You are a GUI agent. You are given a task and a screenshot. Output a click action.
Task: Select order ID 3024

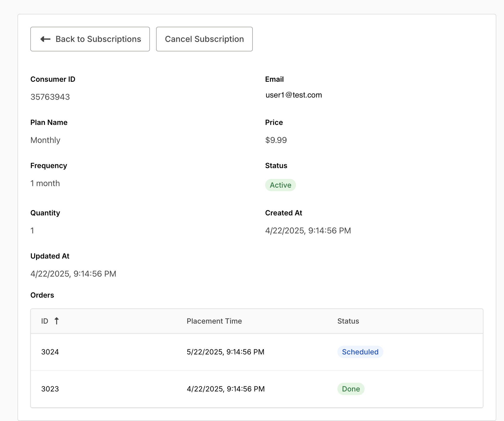(x=50, y=352)
